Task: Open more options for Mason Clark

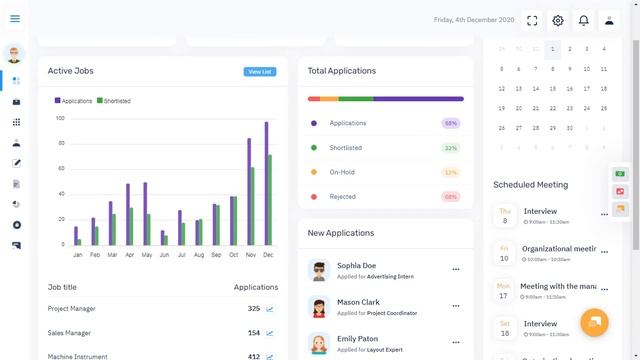Action: (x=456, y=306)
